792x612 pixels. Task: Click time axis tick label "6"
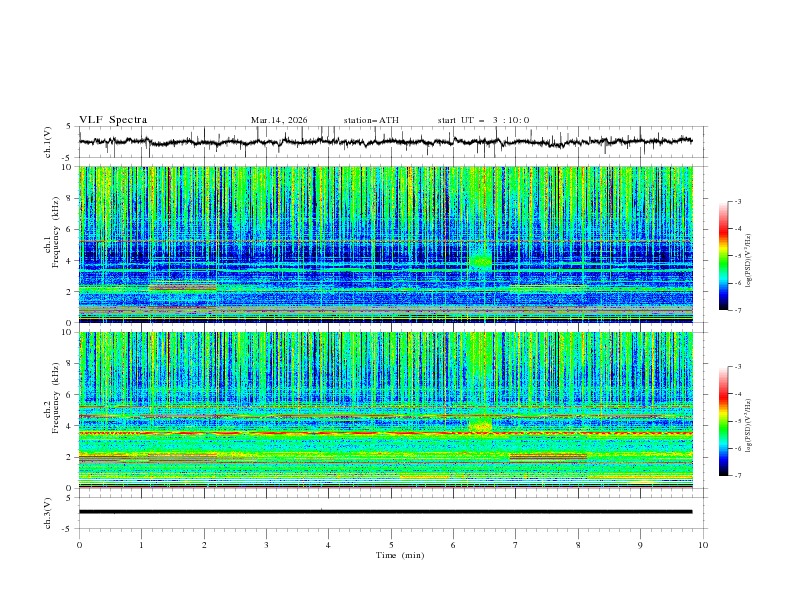coord(453,545)
